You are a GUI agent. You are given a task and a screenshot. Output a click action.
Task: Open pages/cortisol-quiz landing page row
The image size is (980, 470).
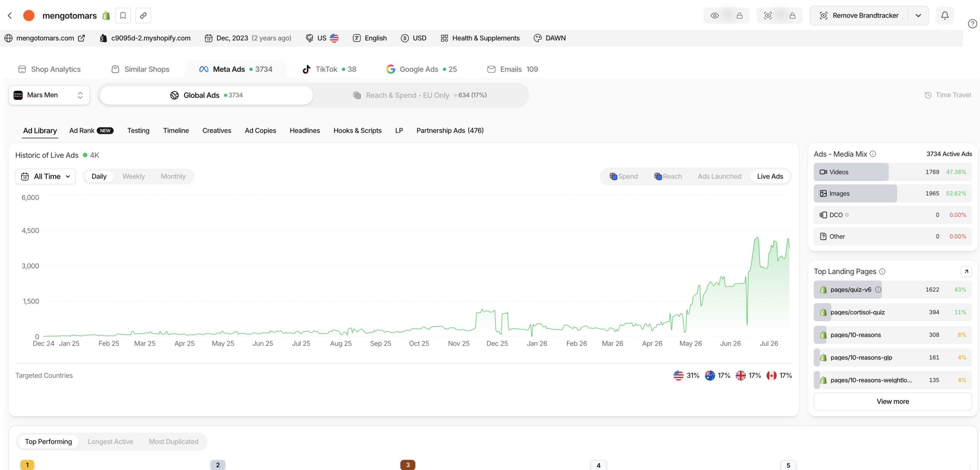click(892, 312)
